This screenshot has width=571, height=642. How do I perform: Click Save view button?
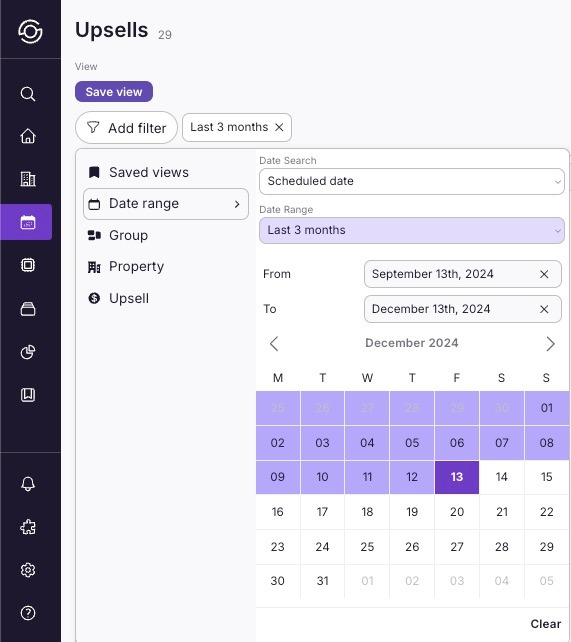[x=114, y=92]
